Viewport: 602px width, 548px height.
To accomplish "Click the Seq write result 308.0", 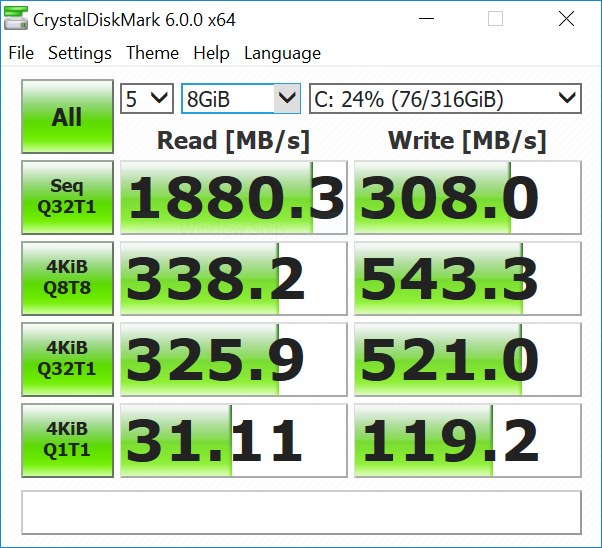I will [468, 197].
